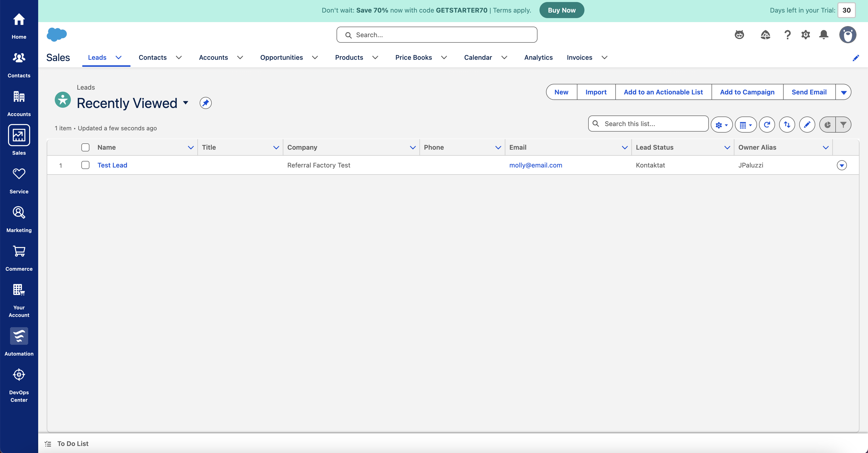Focus the global Search field

click(x=437, y=35)
